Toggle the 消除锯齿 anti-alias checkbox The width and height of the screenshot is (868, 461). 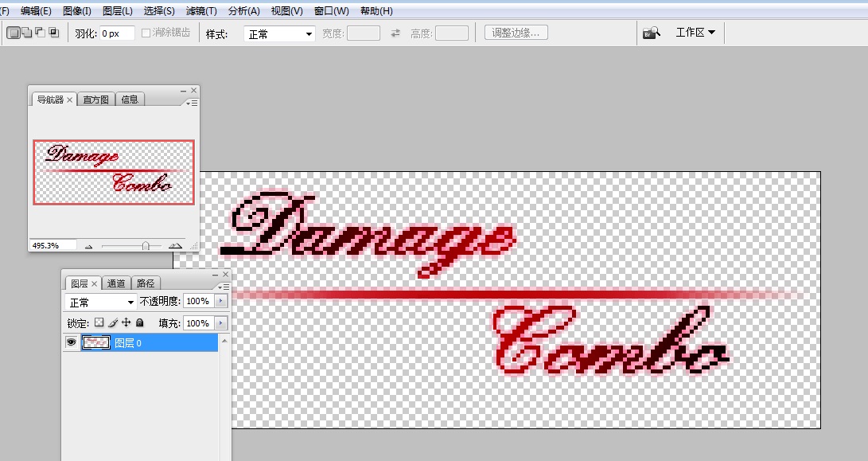(146, 33)
